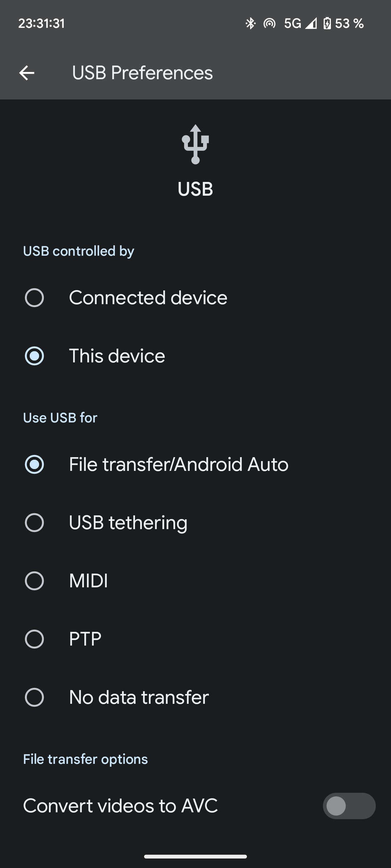Image resolution: width=391 pixels, height=868 pixels.
Task: Tap the File transfer options section header
Action: [85, 759]
